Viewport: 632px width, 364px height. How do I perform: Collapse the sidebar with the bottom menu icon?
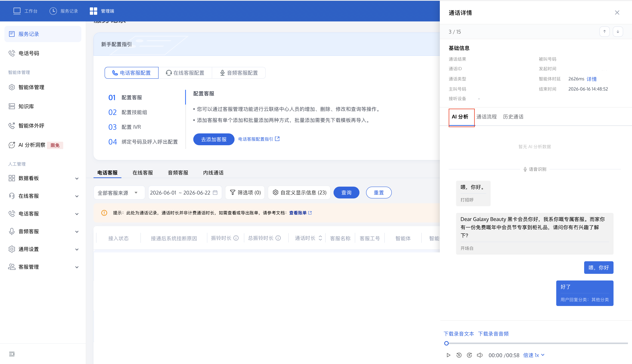click(12, 354)
